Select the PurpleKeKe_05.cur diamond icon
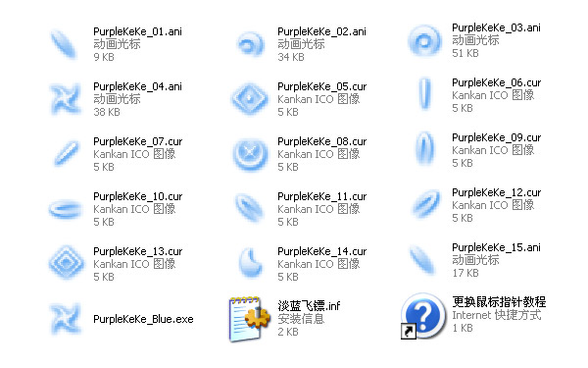Viewport: 588px width, 368px height. 250,99
